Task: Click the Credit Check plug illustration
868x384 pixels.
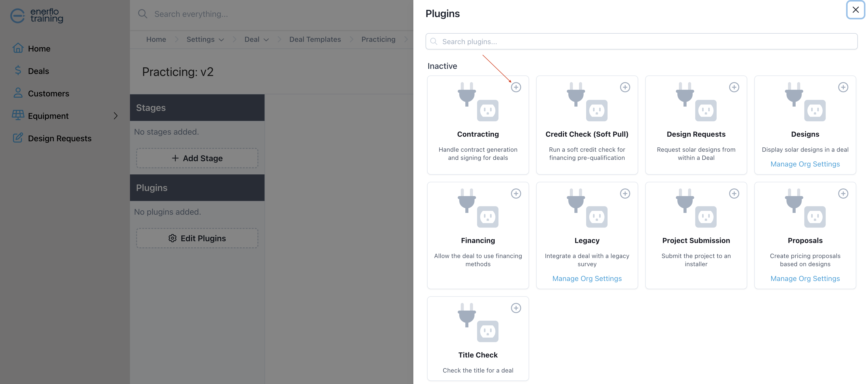Action: coord(587,101)
